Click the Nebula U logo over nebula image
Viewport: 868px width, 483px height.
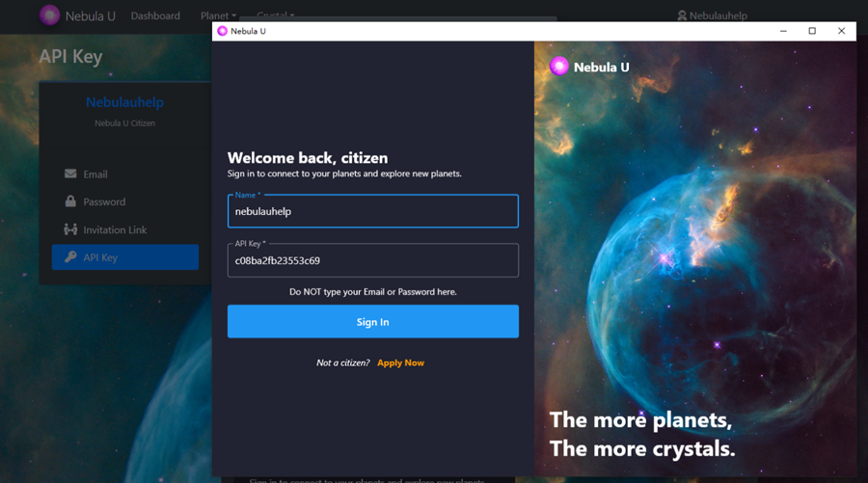click(559, 67)
